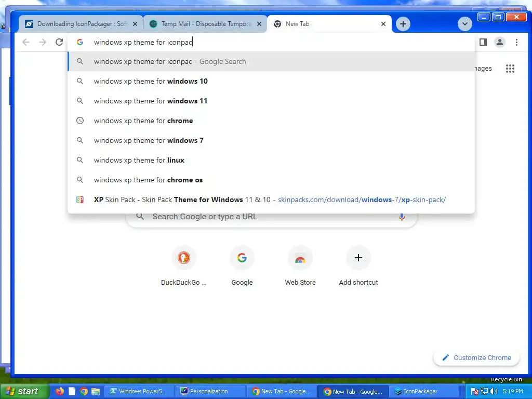Open XP Skin Pack skinpacks.com suggestion

click(x=271, y=199)
